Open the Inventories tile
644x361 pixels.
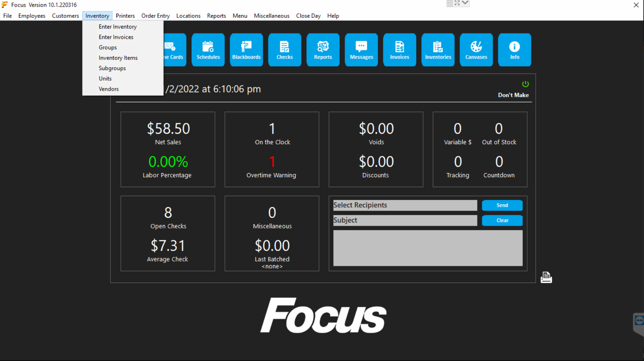(x=438, y=50)
